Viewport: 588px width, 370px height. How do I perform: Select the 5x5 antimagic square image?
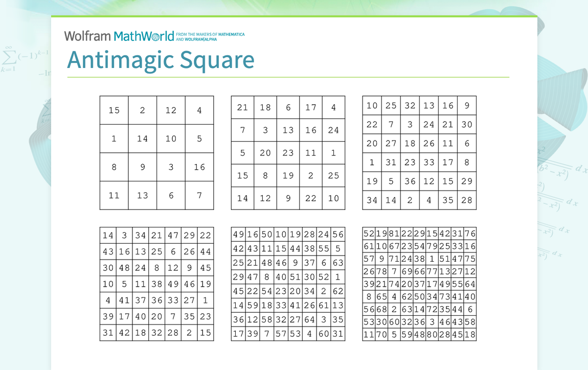[x=288, y=153]
